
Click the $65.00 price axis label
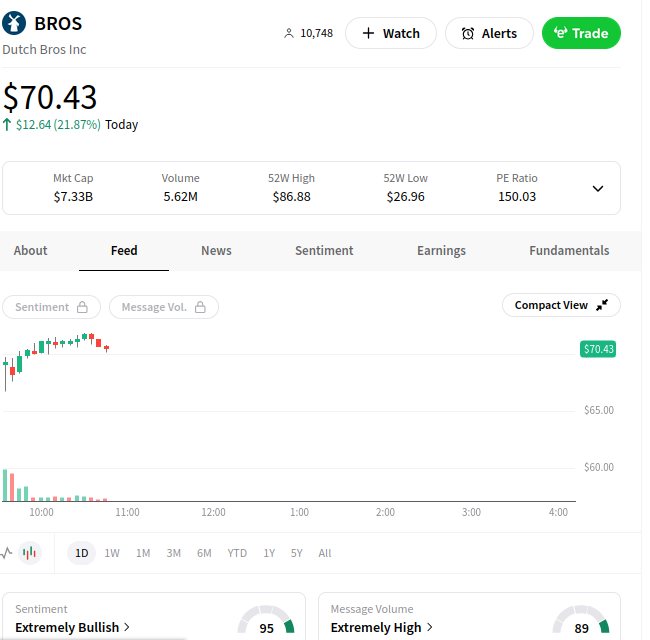point(599,410)
